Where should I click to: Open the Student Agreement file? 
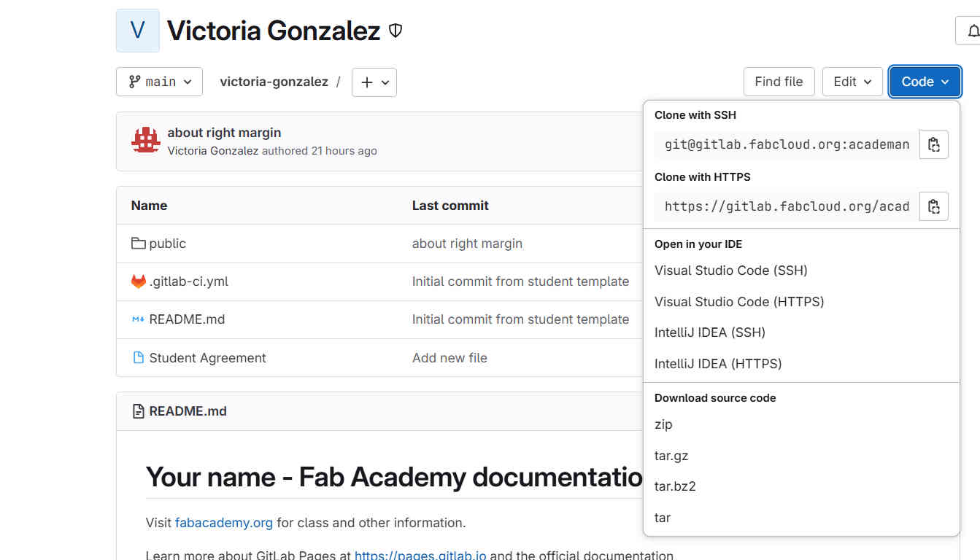(207, 358)
